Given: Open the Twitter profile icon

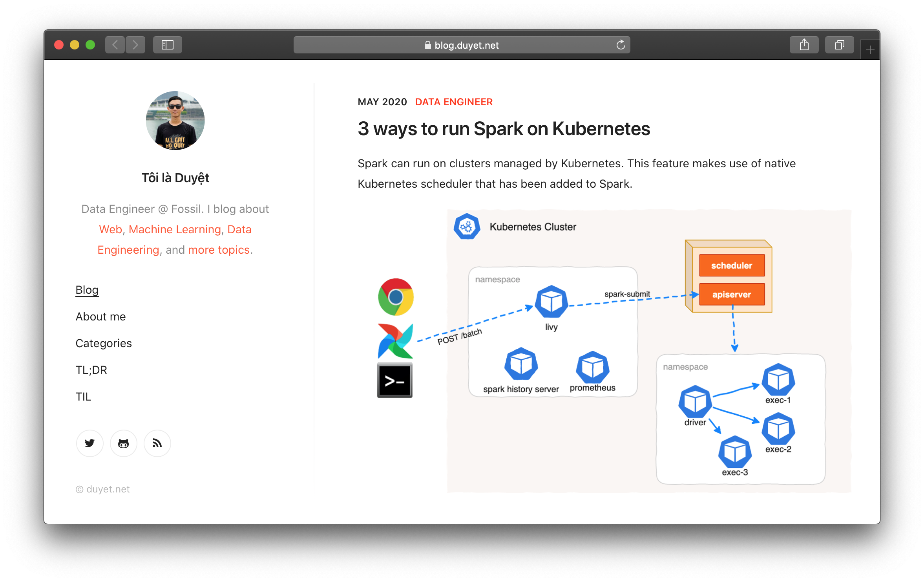Looking at the screenshot, I should (89, 443).
